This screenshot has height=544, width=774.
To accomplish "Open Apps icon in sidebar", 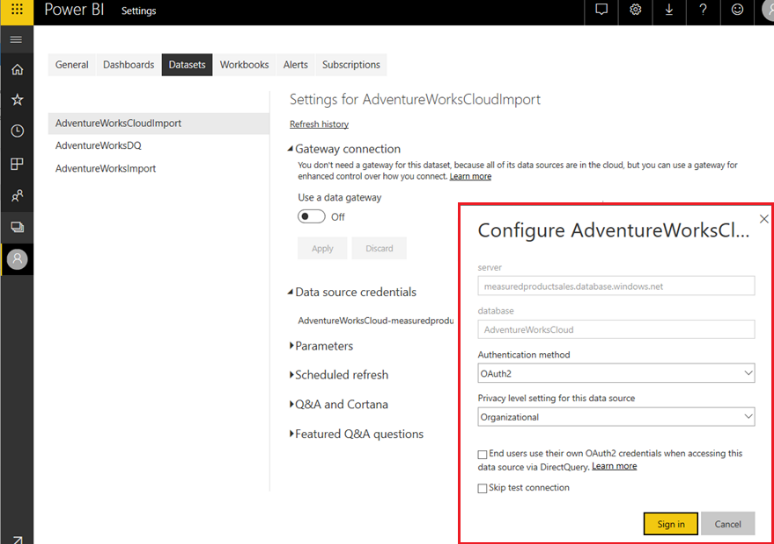I will tap(17, 164).
